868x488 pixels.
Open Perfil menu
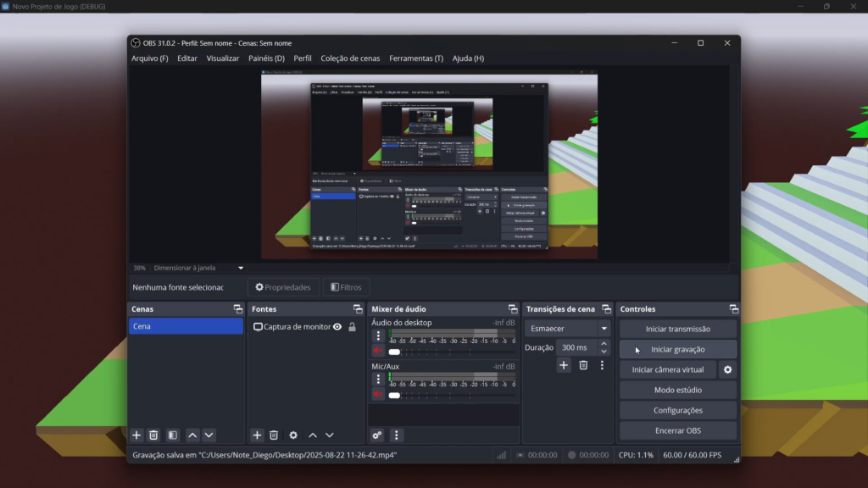(x=303, y=58)
